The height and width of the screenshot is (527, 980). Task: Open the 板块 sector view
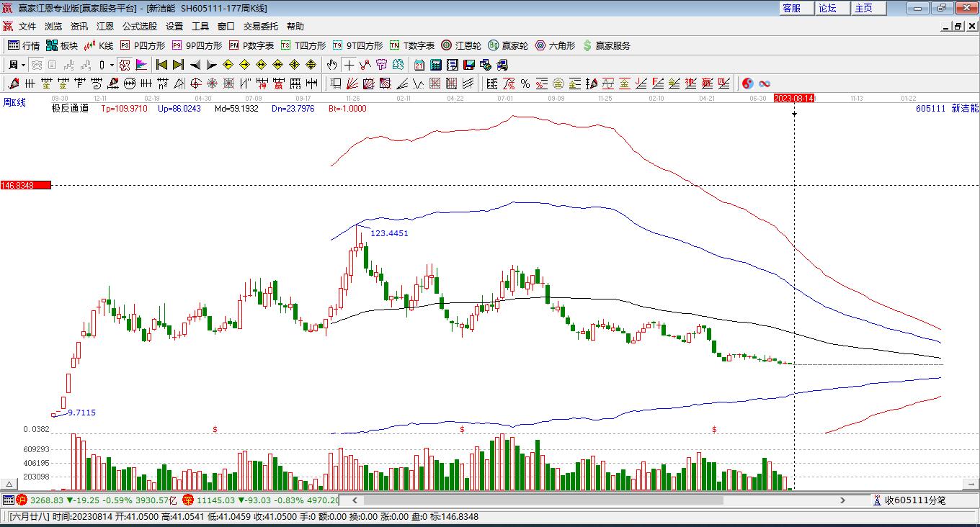click(x=62, y=45)
